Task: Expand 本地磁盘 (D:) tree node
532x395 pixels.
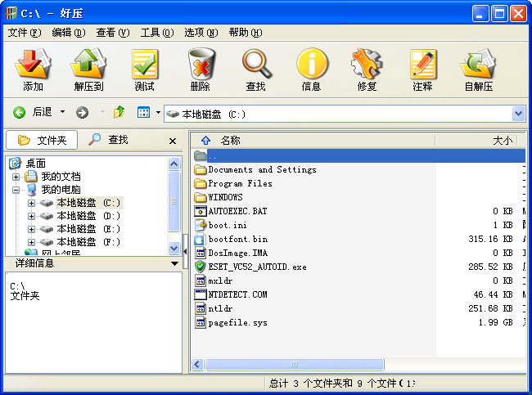Action: tap(31, 216)
